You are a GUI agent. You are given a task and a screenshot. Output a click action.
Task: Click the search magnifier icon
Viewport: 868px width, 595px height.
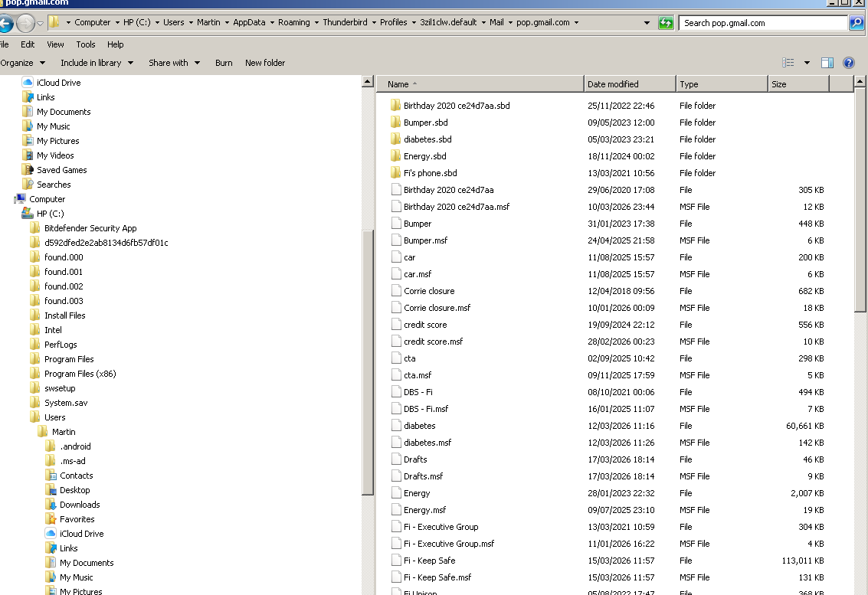857,23
